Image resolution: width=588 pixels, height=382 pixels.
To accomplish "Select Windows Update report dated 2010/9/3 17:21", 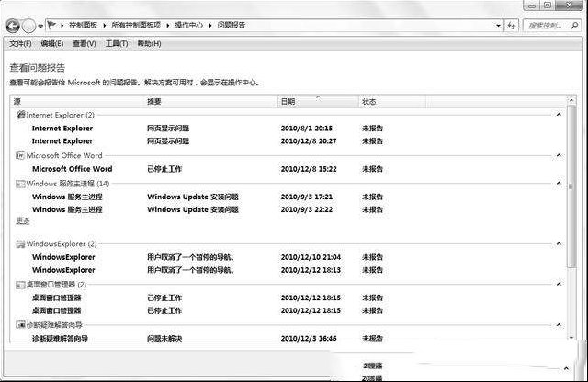I will [288, 197].
